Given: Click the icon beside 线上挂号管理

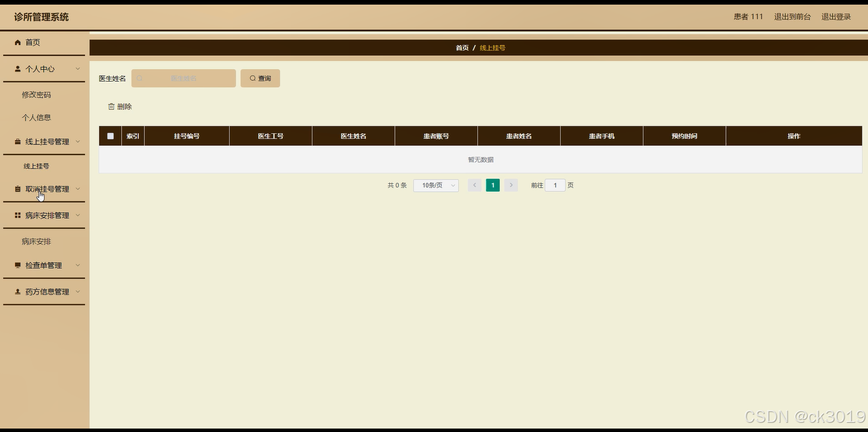Looking at the screenshot, I should (x=18, y=142).
